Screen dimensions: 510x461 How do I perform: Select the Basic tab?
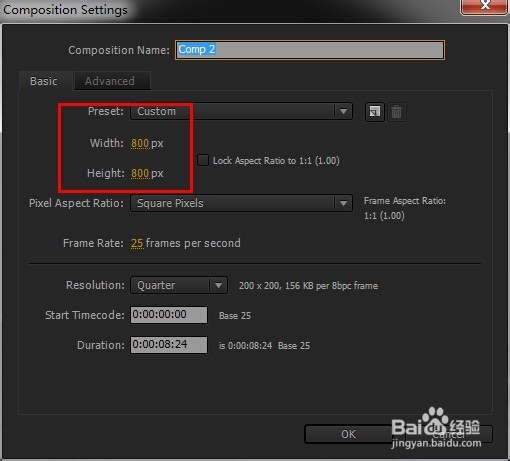[45, 81]
